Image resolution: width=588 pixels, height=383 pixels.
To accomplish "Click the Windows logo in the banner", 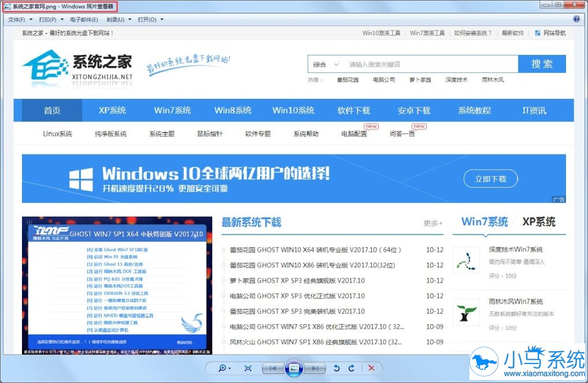I will [81, 180].
